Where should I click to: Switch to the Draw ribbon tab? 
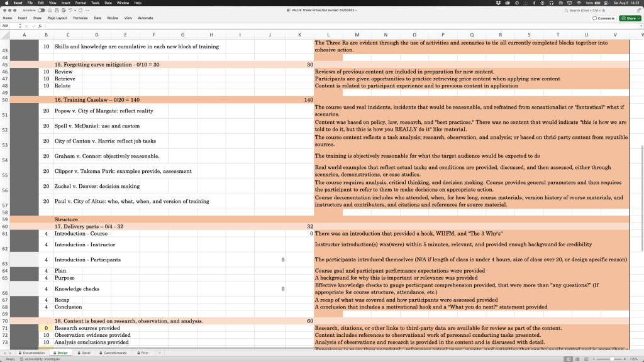click(x=37, y=18)
